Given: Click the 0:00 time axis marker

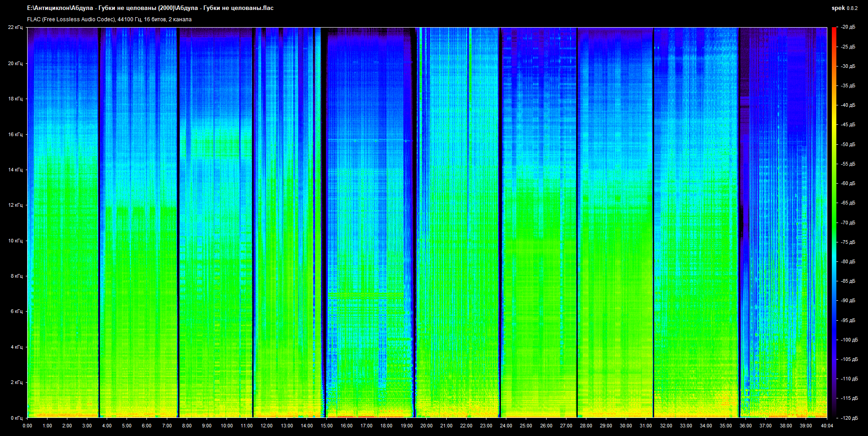Looking at the screenshot, I should point(27,426).
